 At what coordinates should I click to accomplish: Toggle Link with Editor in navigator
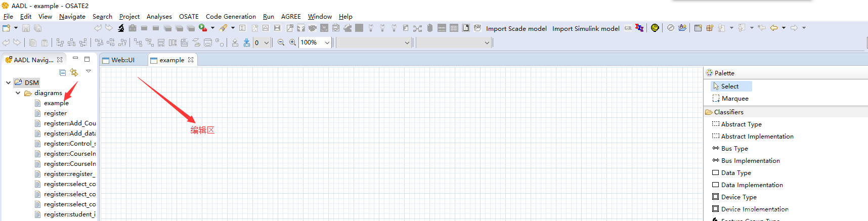74,72
